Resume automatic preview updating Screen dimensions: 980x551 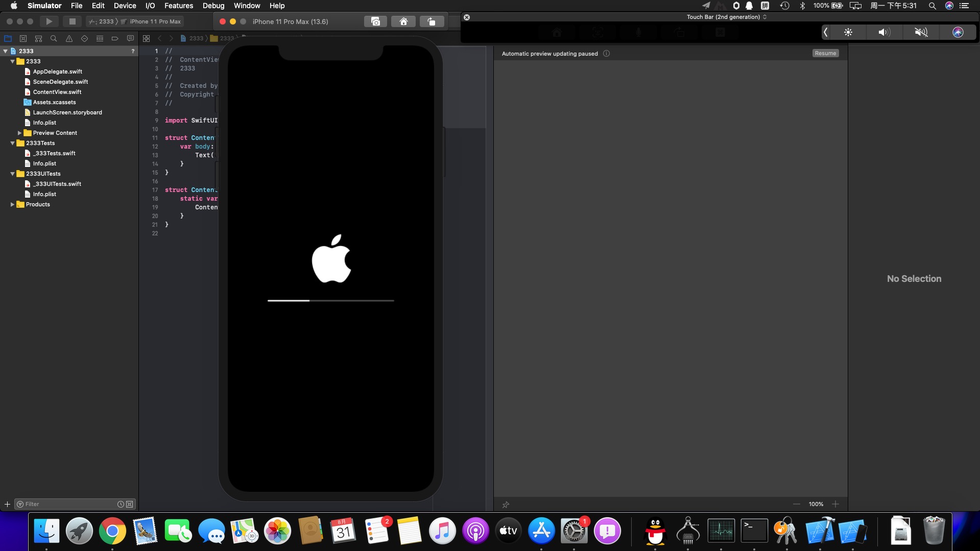(825, 53)
